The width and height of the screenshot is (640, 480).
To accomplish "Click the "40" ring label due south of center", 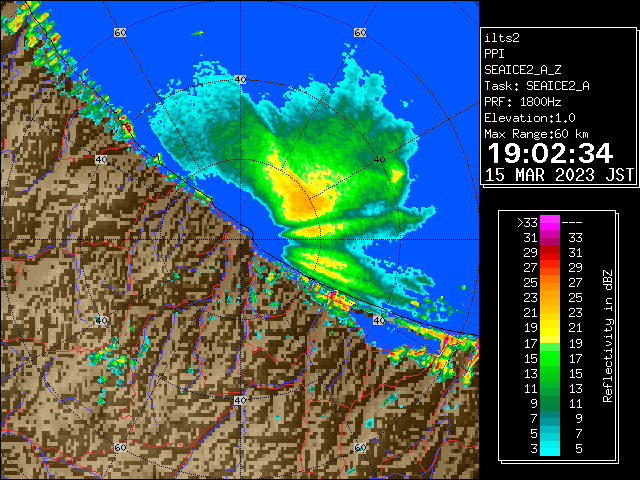I will click(240, 400).
